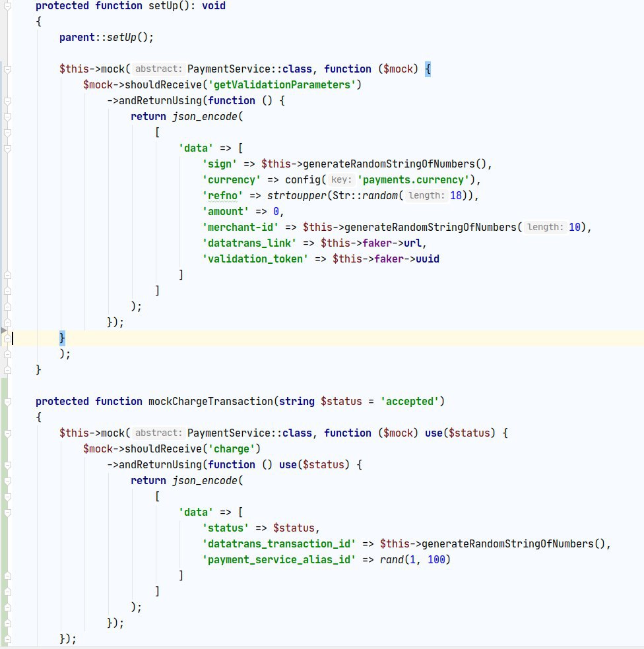Collapse fold at andReturnUsing with use($status)

point(7,465)
